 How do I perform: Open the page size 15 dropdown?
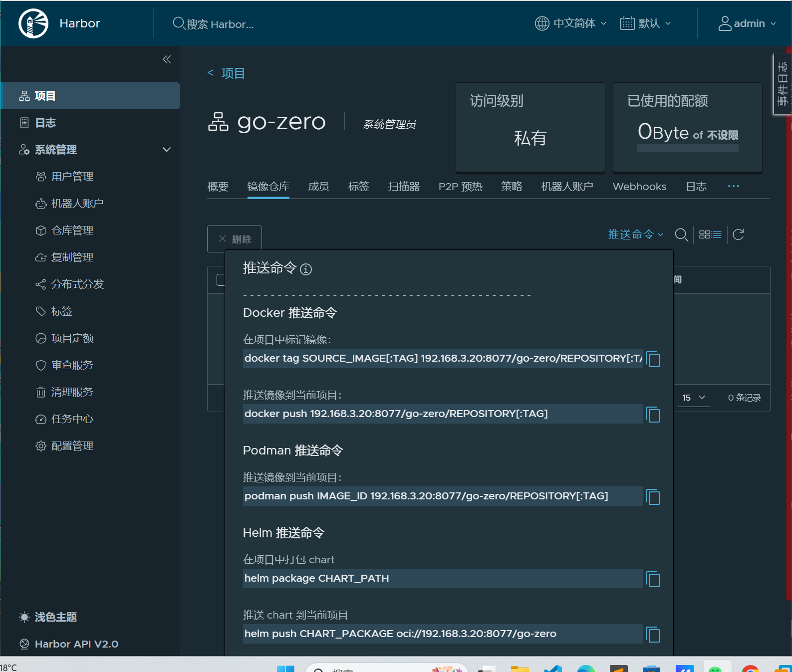coord(693,398)
